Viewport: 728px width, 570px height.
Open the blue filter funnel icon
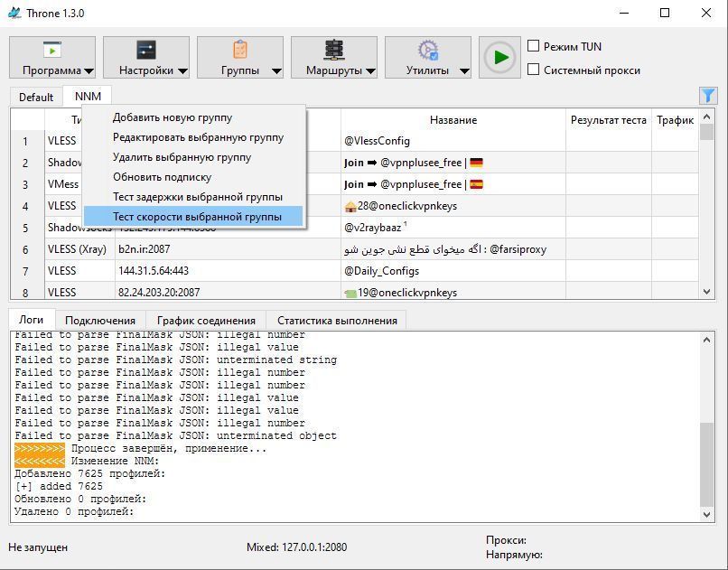[707, 96]
